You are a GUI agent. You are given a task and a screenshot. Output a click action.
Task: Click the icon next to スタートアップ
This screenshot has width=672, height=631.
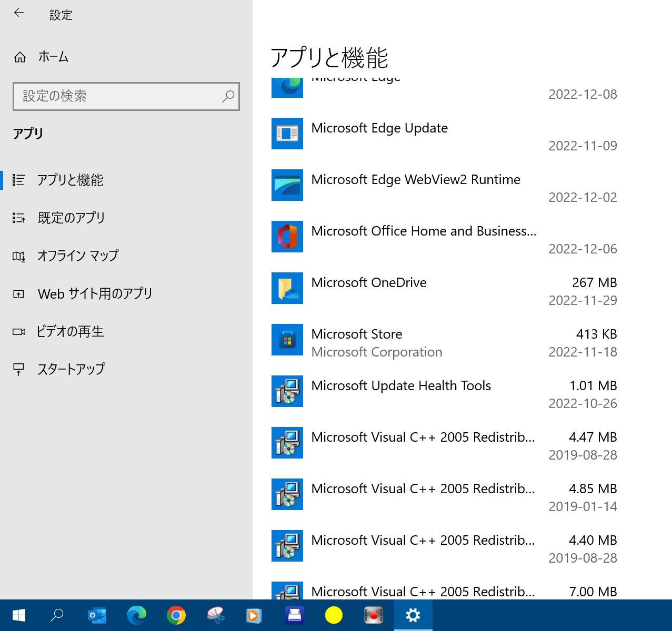(19, 370)
